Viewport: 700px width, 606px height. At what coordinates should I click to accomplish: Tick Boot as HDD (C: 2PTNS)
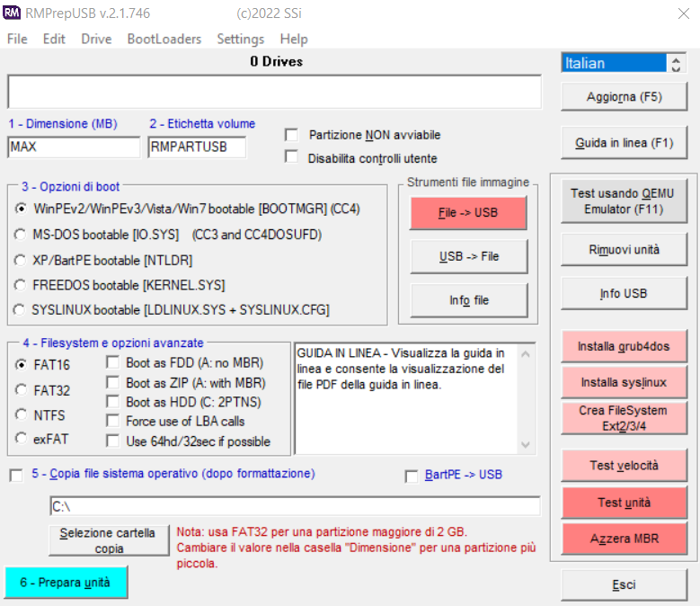(113, 402)
